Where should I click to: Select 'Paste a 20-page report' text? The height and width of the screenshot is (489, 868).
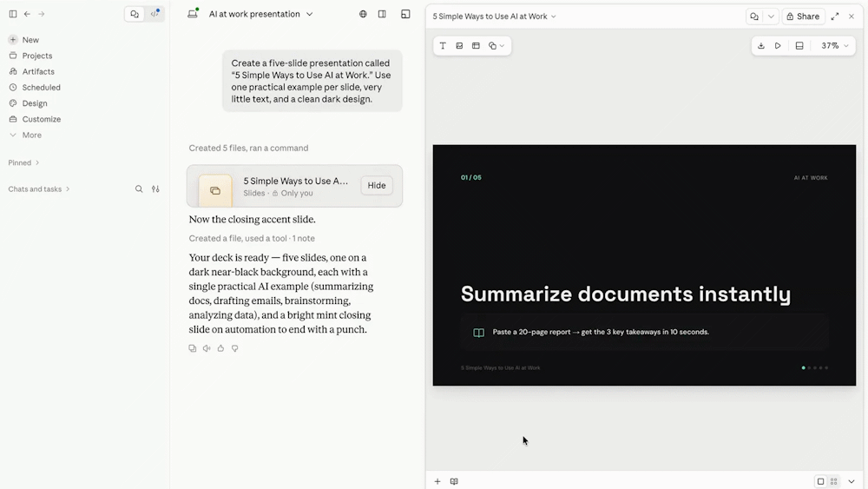(531, 333)
